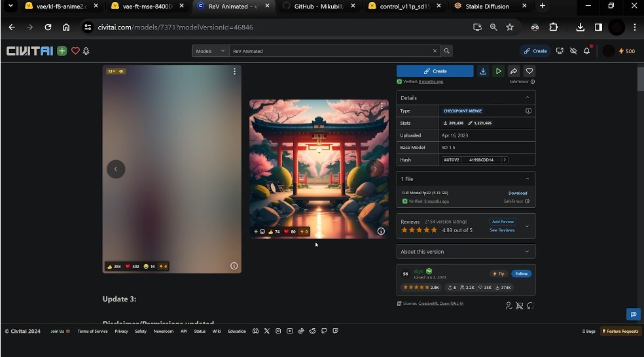Open browser tab search dropdown arrow
The width and height of the screenshot is (644, 357).
coord(10,6)
